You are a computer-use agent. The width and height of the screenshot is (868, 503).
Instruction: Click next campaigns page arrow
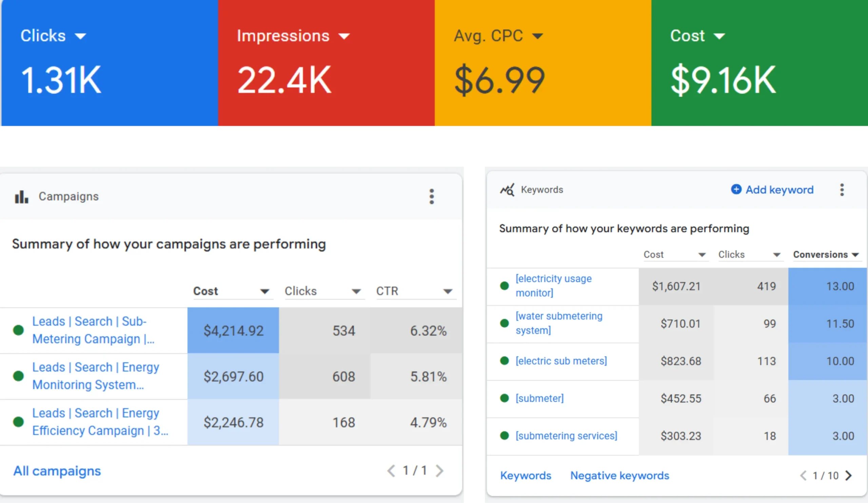(x=439, y=471)
